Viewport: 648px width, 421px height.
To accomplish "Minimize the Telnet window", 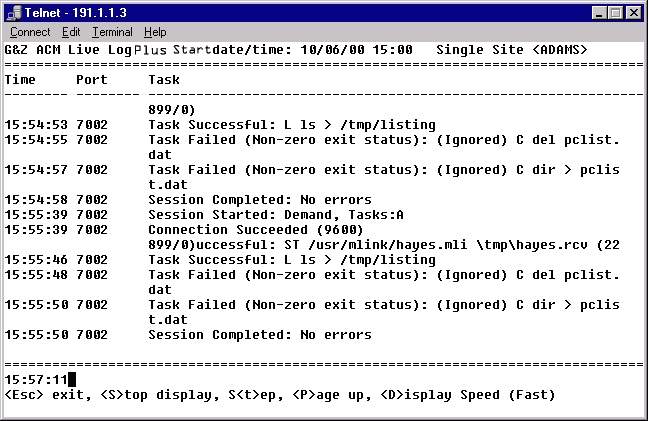I will 600,12.
